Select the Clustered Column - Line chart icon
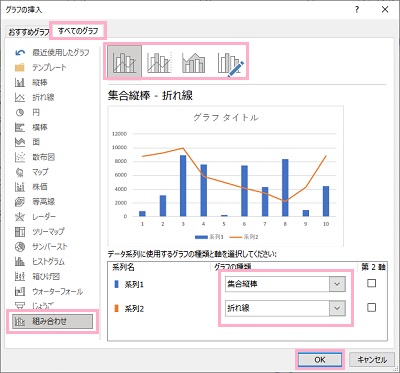Viewport: 400px width, 373px height. click(x=124, y=61)
